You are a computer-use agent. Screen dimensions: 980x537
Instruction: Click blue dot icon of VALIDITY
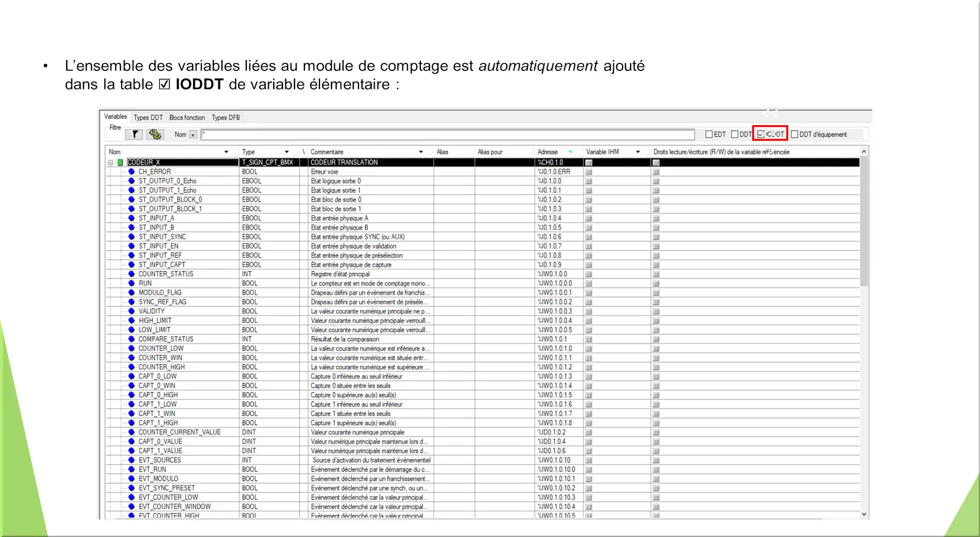coord(131,311)
